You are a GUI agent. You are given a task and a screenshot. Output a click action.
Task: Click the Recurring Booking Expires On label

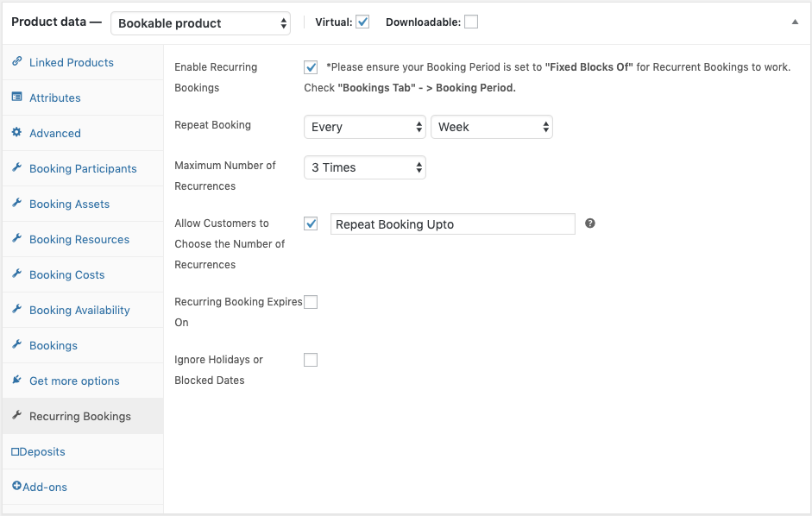coord(238,311)
